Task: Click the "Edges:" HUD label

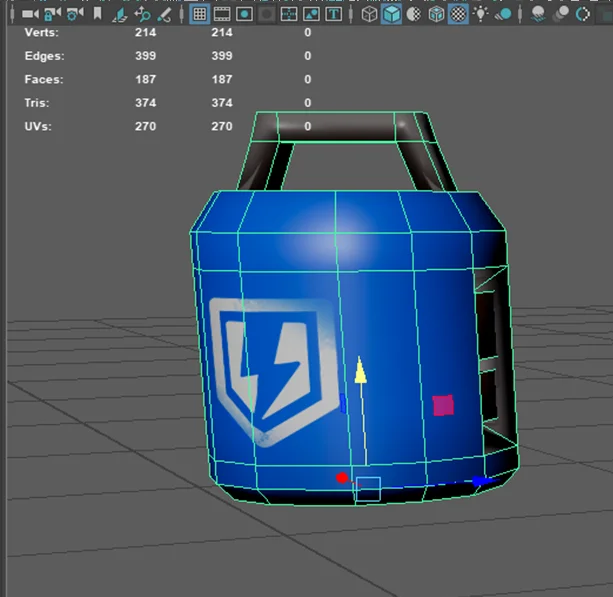Action: (x=44, y=56)
